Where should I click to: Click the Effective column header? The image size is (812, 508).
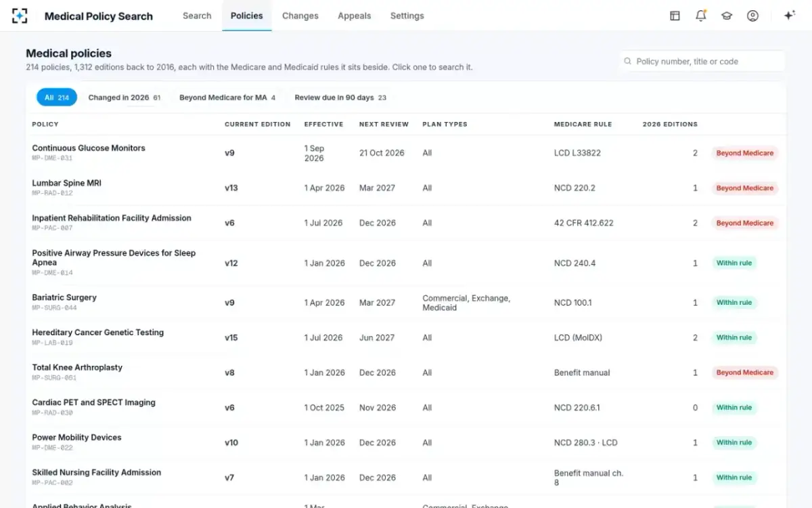click(323, 124)
